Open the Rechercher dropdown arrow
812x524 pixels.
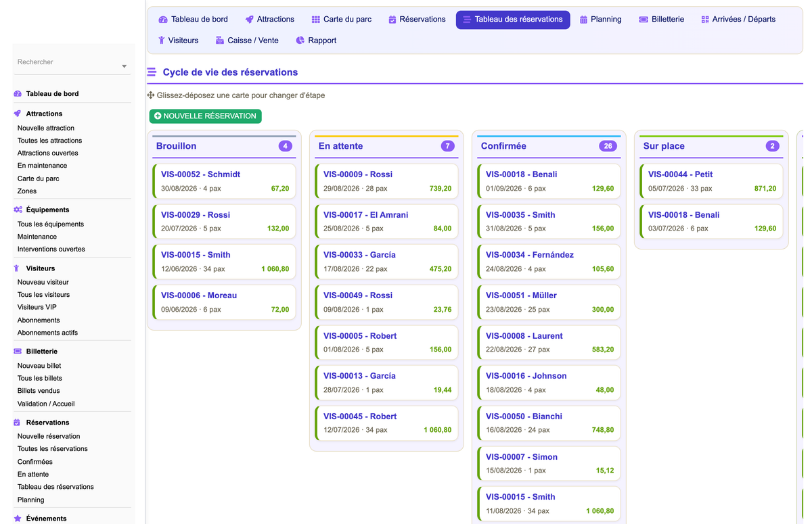(124, 66)
